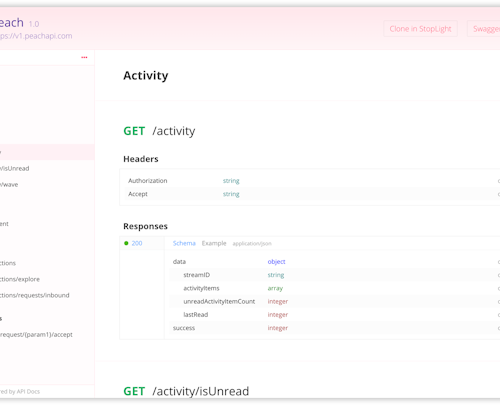This screenshot has height=405, width=500.
Task: Switch to the Schema tab
Action: click(x=184, y=243)
